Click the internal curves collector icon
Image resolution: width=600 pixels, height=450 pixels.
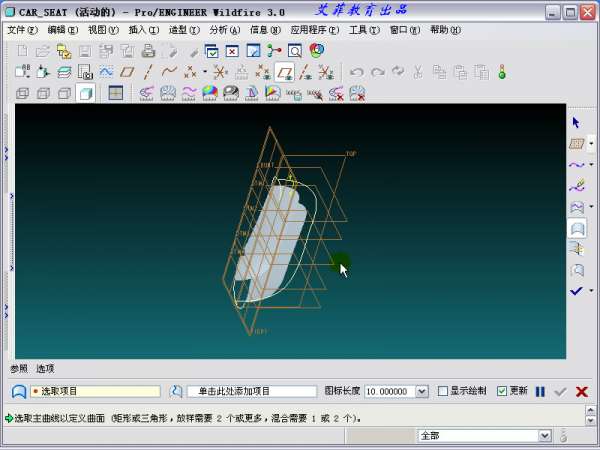[x=176, y=391]
